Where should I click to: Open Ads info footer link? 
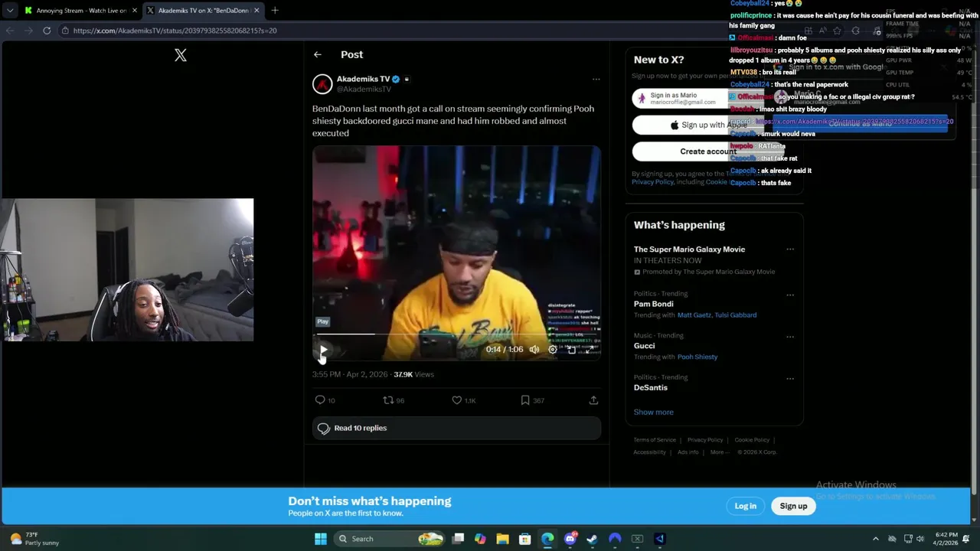click(x=688, y=452)
